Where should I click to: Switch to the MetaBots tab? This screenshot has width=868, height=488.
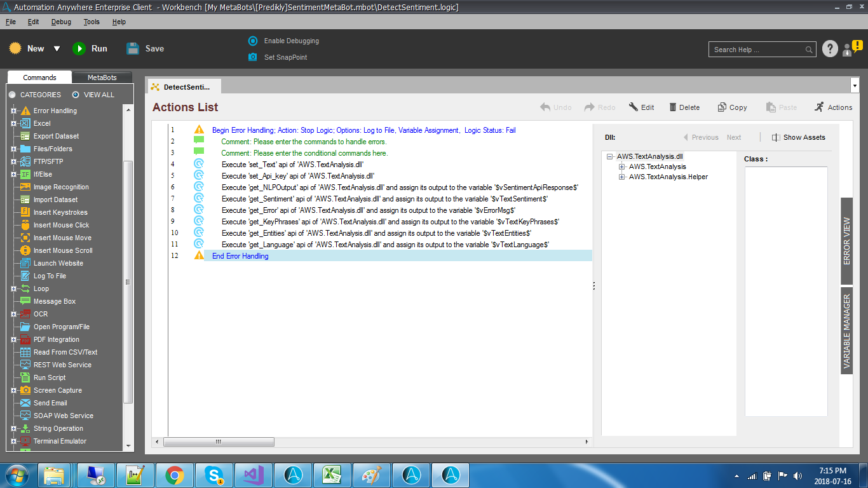coord(102,78)
